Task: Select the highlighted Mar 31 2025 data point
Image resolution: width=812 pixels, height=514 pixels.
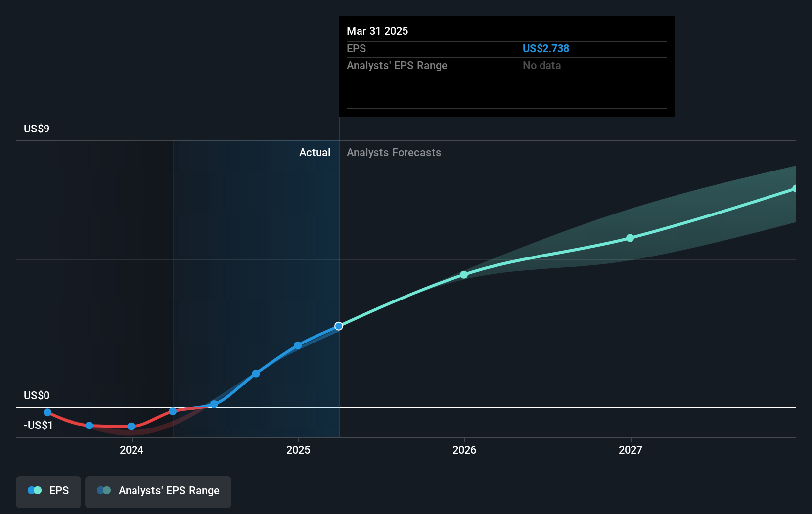Action: pyautogui.click(x=339, y=326)
